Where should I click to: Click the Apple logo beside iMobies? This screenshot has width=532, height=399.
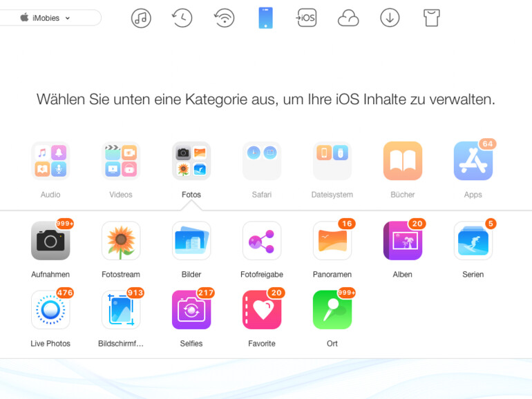tap(24, 17)
